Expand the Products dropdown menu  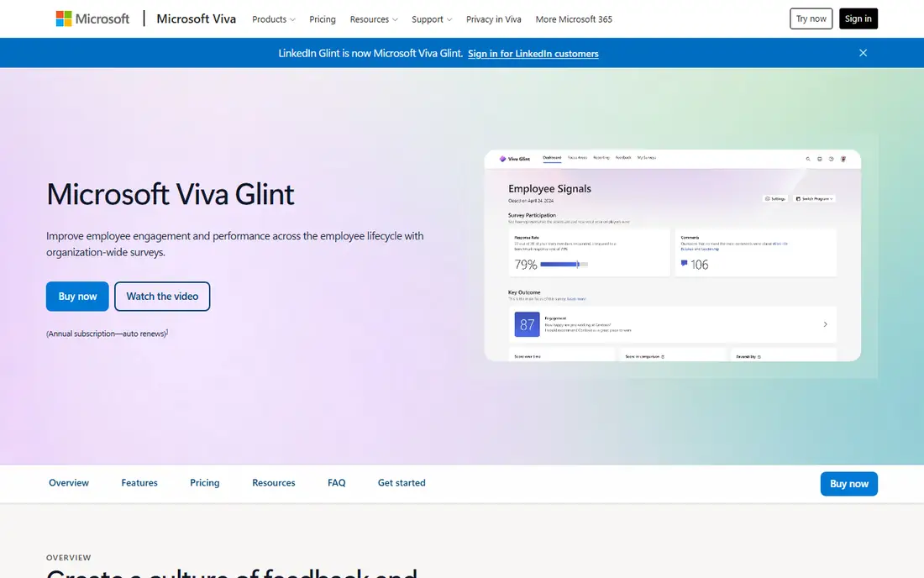[x=274, y=19]
